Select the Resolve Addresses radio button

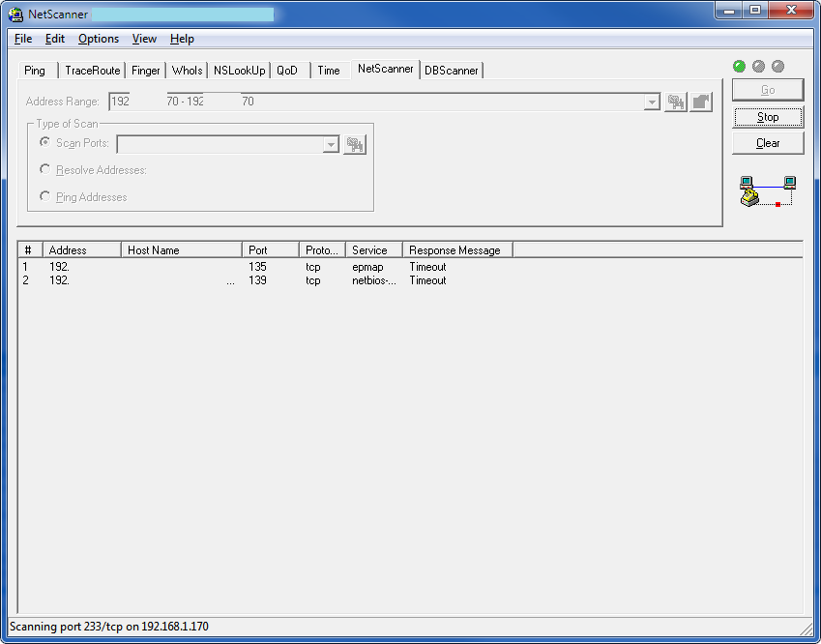pos(45,169)
